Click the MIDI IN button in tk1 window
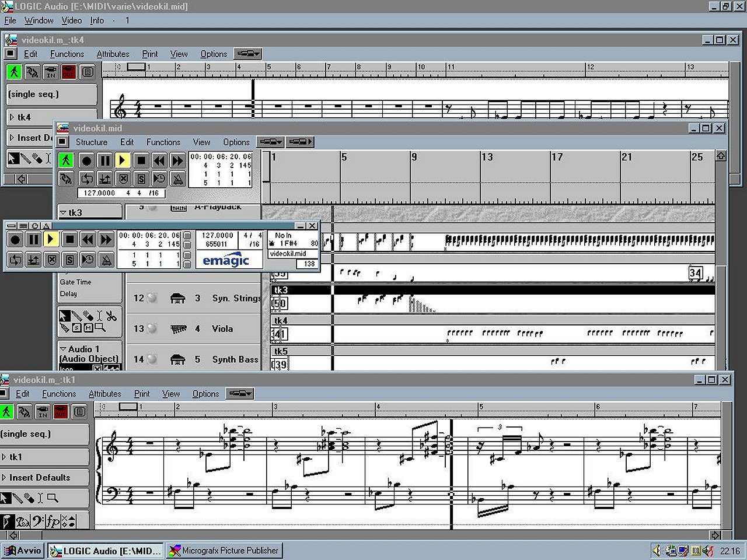Screen dimensions: 747x560 tap(43, 412)
